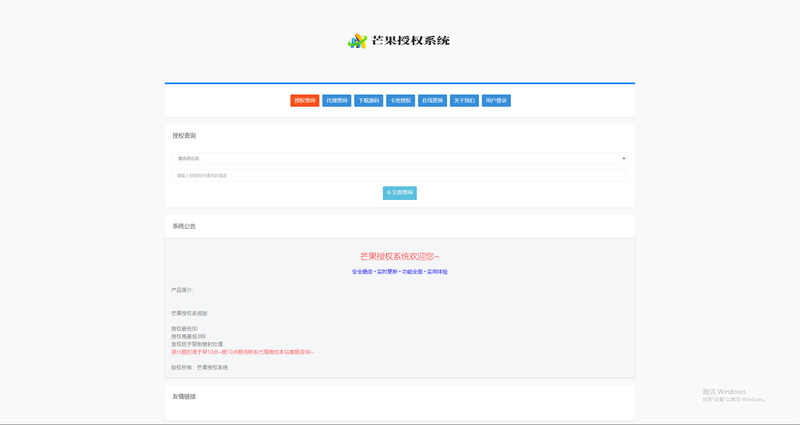The image size is (800, 425).
Task: Focus the domain name input field
Action: tap(399, 176)
